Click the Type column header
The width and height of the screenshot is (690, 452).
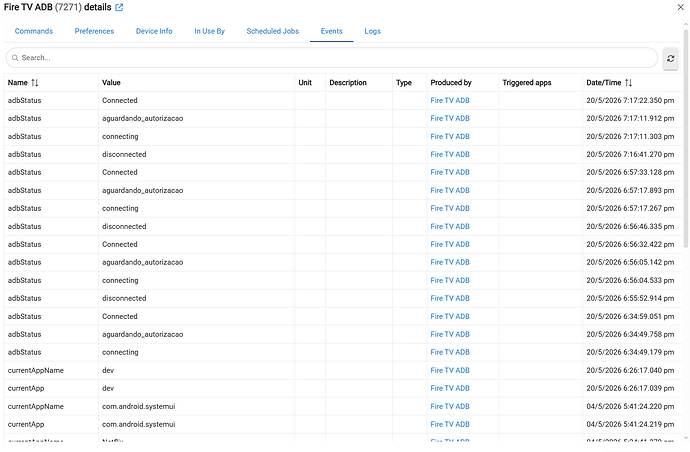[x=404, y=83]
